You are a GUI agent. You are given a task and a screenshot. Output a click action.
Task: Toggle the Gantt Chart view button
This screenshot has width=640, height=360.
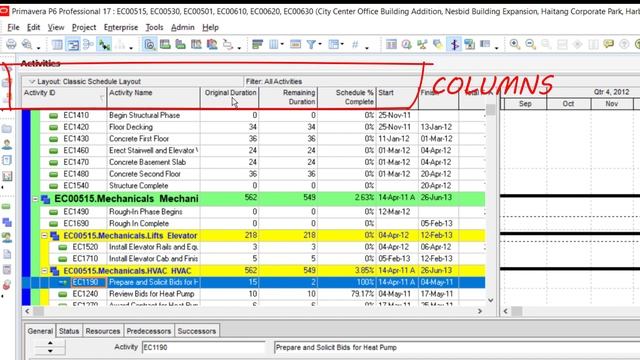pos(73,44)
